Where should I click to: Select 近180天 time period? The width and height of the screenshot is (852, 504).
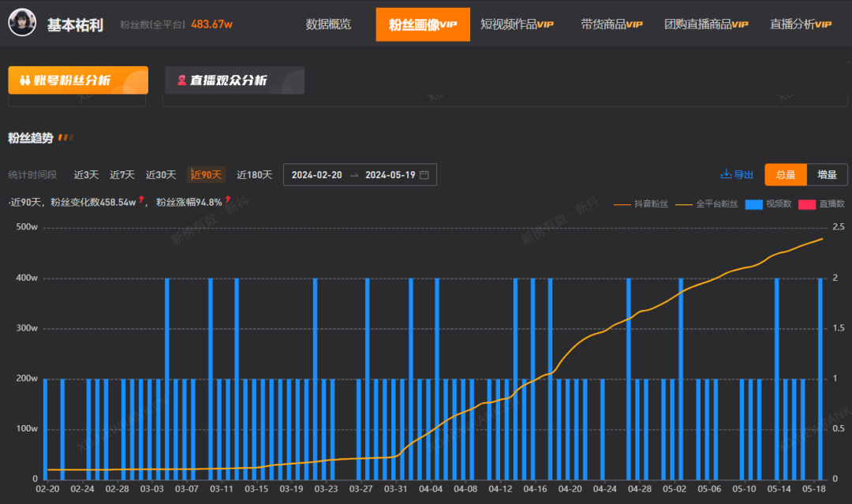[x=254, y=175]
